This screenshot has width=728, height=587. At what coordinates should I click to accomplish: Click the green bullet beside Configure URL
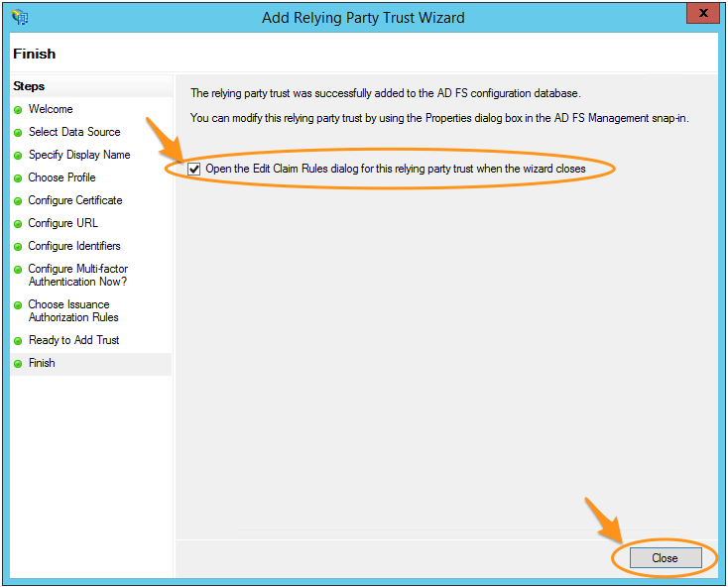click(x=18, y=224)
